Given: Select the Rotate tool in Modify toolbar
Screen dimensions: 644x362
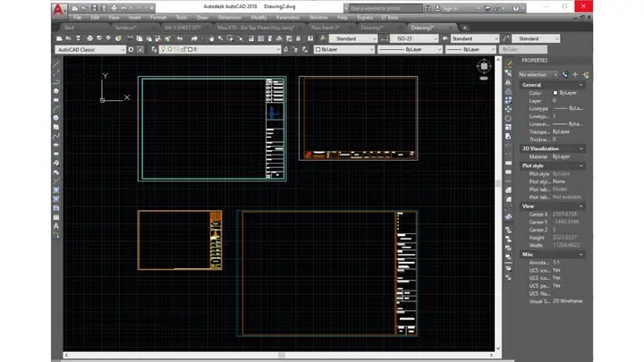Looking at the screenshot, I should [x=508, y=118].
